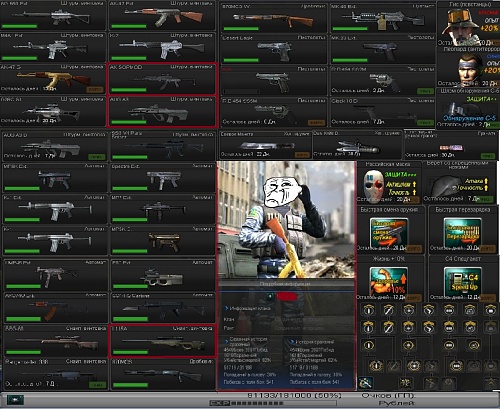Select the gold AK-47 G assault rifle
The height and width of the screenshot is (409, 500).
pos(53,79)
